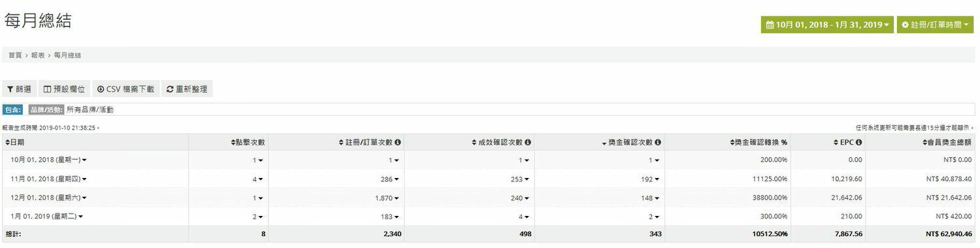Viewport: 980px width, 248px height.
Task: Click EPC value 21,642.06
Action: coord(847,198)
